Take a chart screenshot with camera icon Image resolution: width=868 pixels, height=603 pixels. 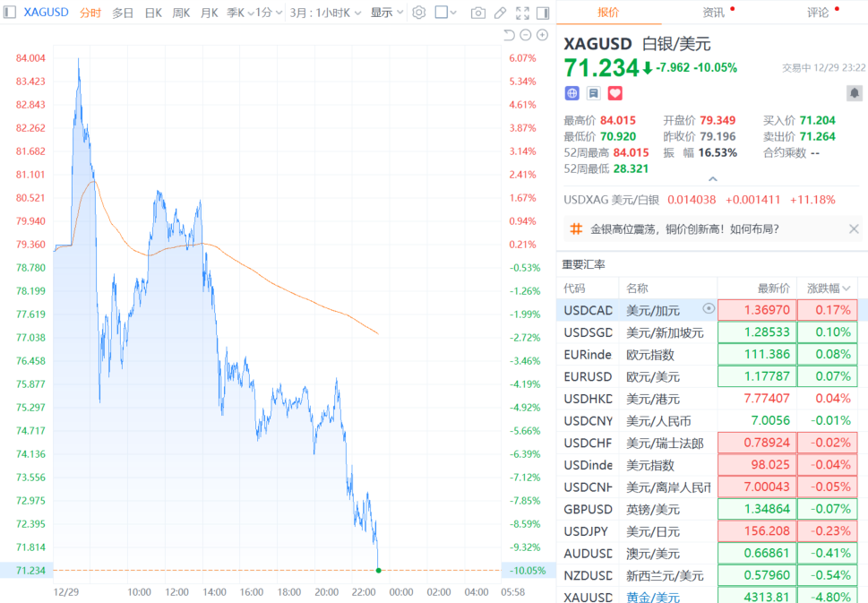point(477,13)
